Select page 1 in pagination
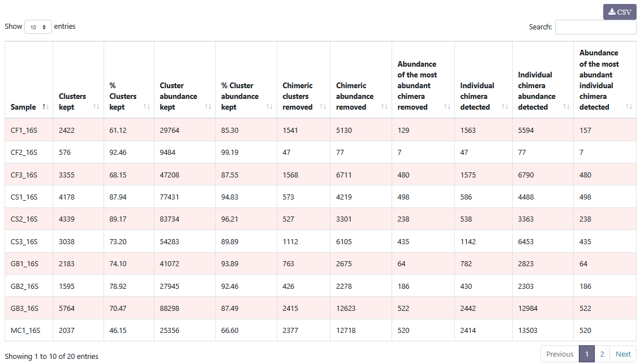 (587, 354)
